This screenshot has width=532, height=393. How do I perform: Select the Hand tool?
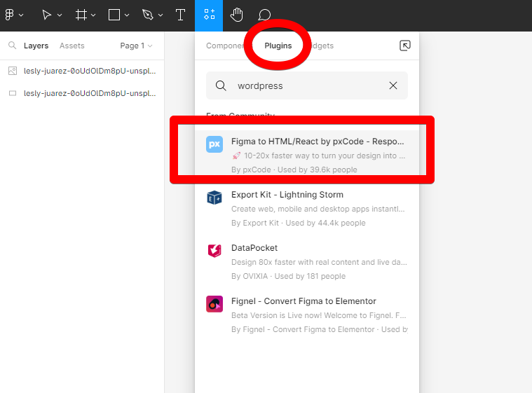[x=237, y=15]
